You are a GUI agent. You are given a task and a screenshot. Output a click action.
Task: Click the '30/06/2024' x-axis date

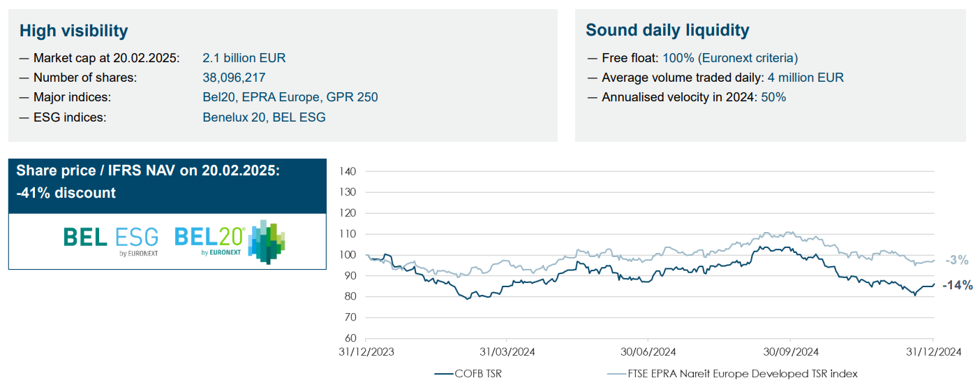[x=649, y=352]
